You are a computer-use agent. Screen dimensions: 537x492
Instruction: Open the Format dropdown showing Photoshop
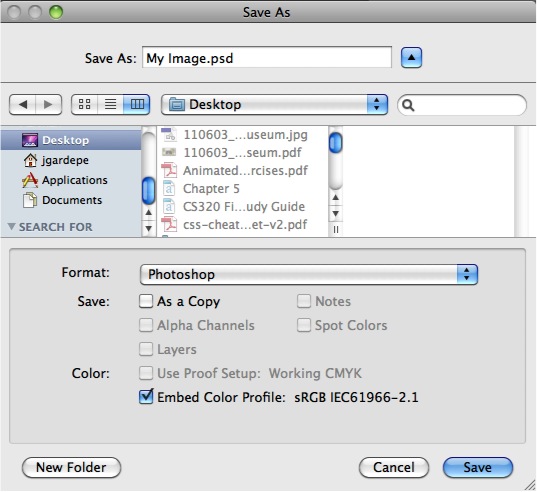[x=309, y=274]
